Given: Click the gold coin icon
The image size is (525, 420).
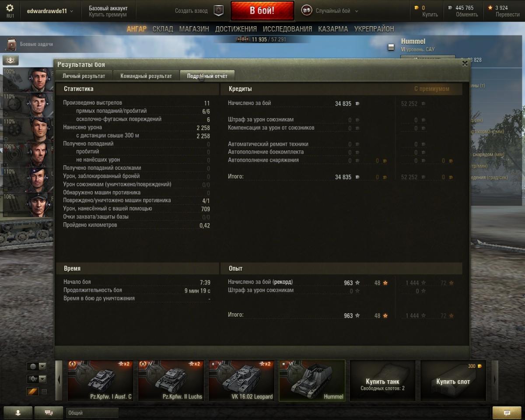Looking at the screenshot, I should pos(416,8).
